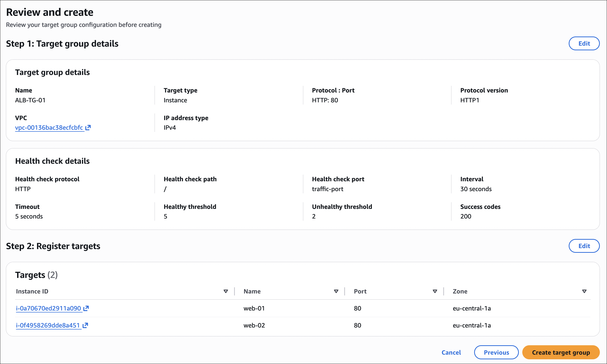The image size is (607, 364).
Task: Cancel the target group creation
Action: pos(451,352)
